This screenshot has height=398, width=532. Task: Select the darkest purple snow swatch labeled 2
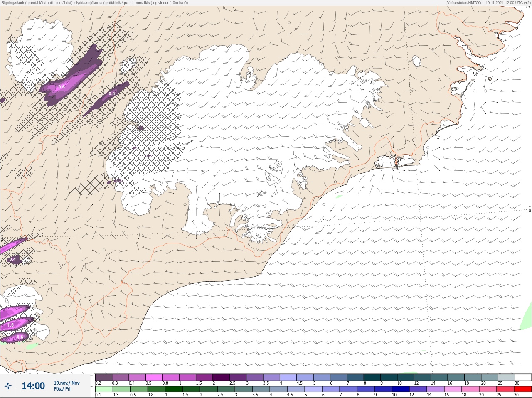pyautogui.click(x=221, y=377)
